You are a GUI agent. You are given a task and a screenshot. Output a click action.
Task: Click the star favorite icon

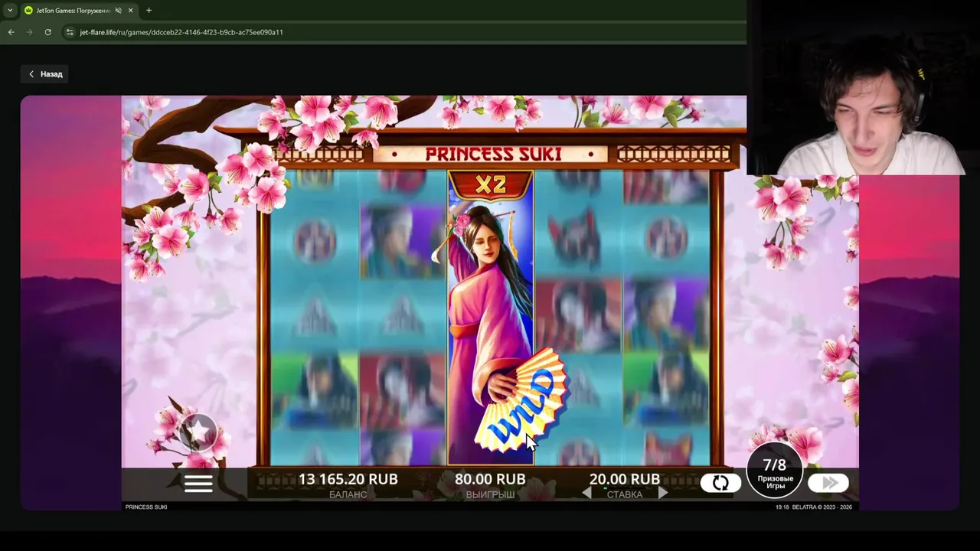coord(198,432)
